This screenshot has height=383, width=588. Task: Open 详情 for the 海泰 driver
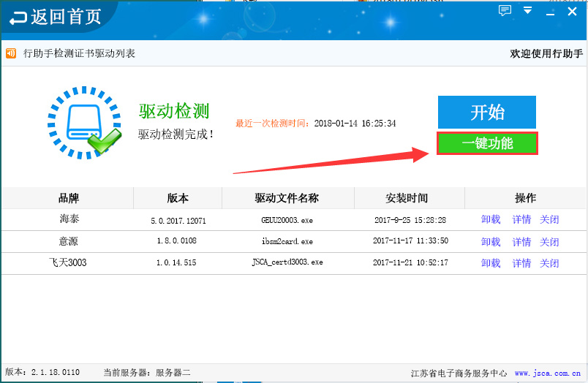pos(521,219)
